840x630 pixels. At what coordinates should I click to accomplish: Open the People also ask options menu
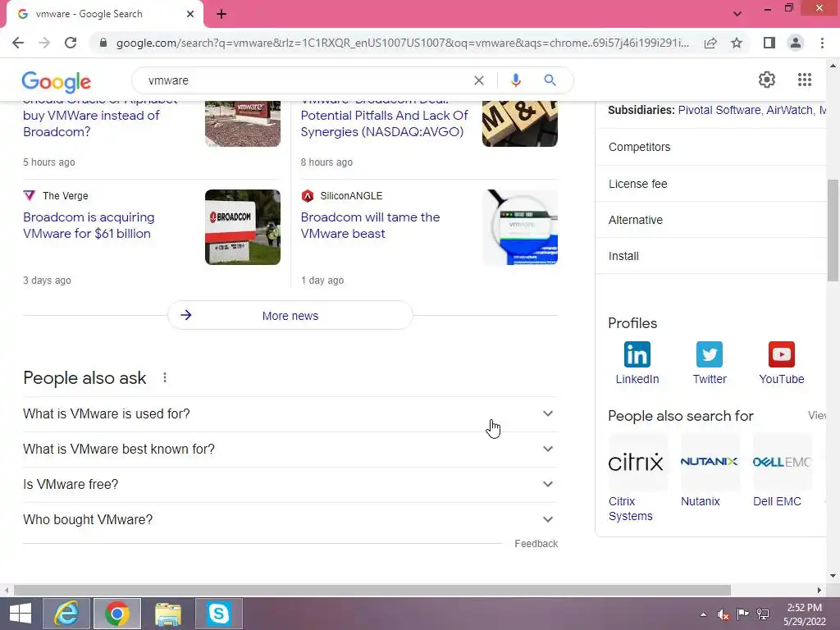tap(165, 377)
